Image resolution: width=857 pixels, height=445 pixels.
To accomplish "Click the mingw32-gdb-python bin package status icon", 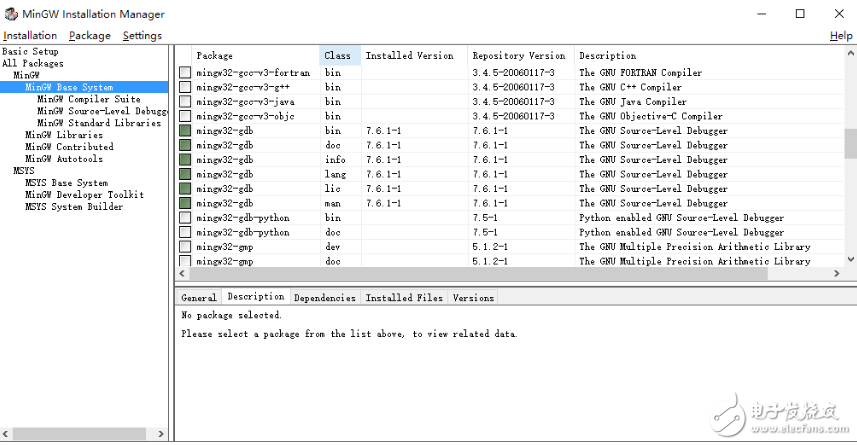I will point(185,218).
